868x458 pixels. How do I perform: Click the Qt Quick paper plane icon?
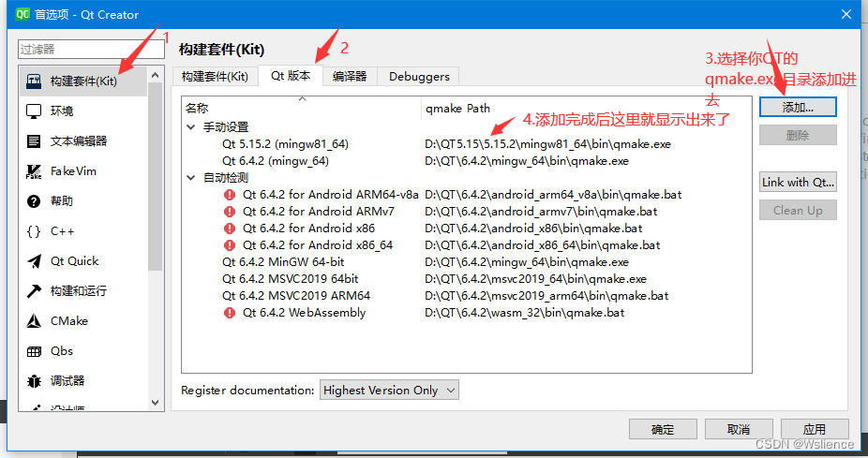34,261
